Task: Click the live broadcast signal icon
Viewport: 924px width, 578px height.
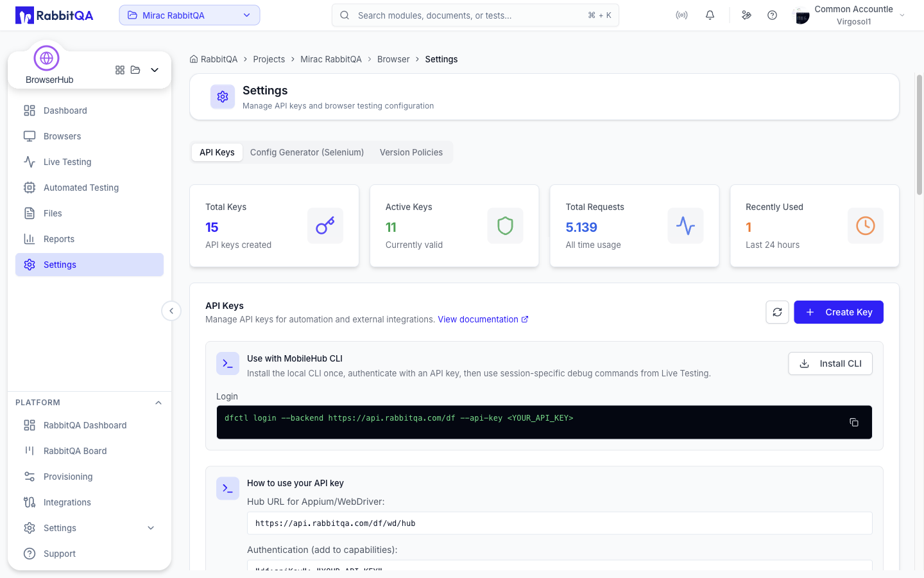Action: pos(681,15)
